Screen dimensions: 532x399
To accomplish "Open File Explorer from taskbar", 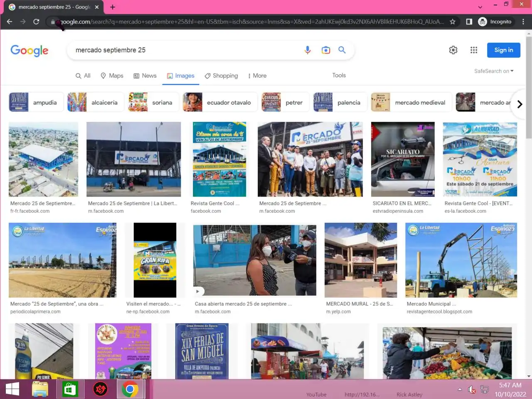I will [x=40, y=389].
